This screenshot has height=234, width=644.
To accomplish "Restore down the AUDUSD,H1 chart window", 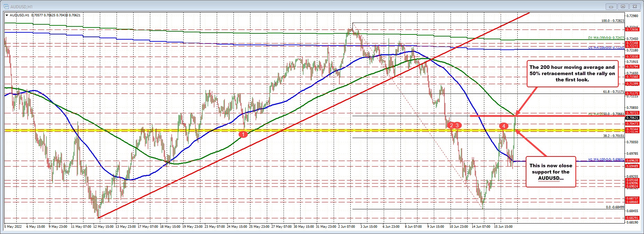I will 623,6.
